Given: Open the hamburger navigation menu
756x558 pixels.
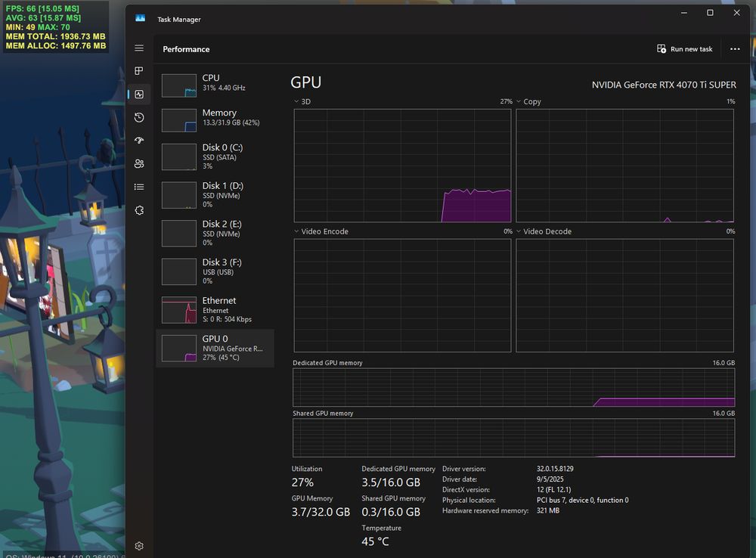Looking at the screenshot, I should (x=139, y=48).
